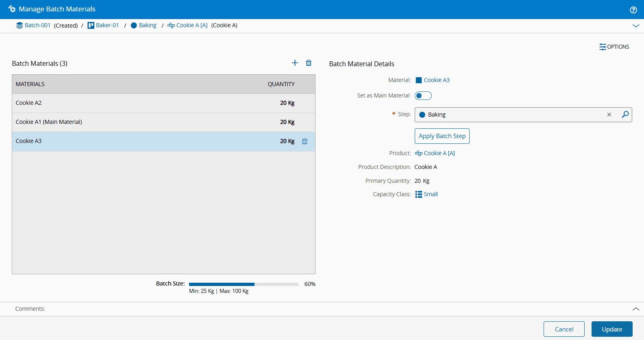Click the gear icon beside Manage Batch Materials
This screenshot has height=340, width=644.
click(x=12, y=9)
